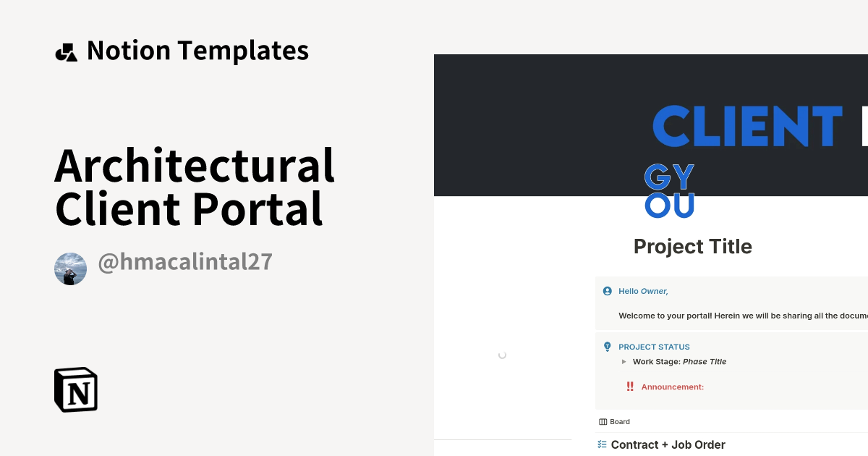This screenshot has height=456, width=868.
Task: Click the Notion Templates wordmark text
Action: pyautogui.click(x=197, y=51)
